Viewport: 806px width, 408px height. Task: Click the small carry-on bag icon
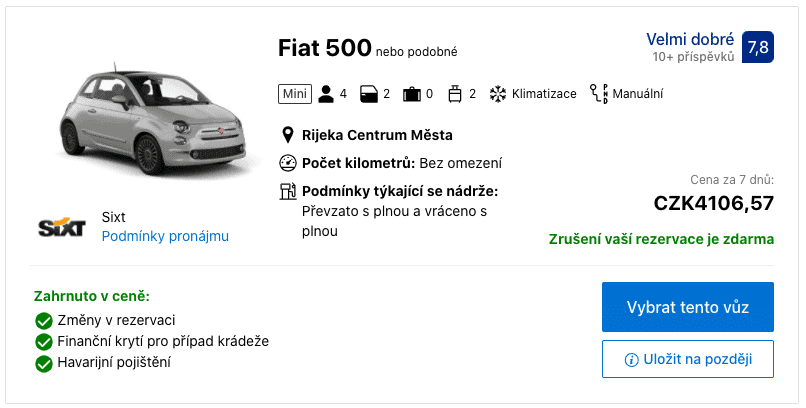455,94
